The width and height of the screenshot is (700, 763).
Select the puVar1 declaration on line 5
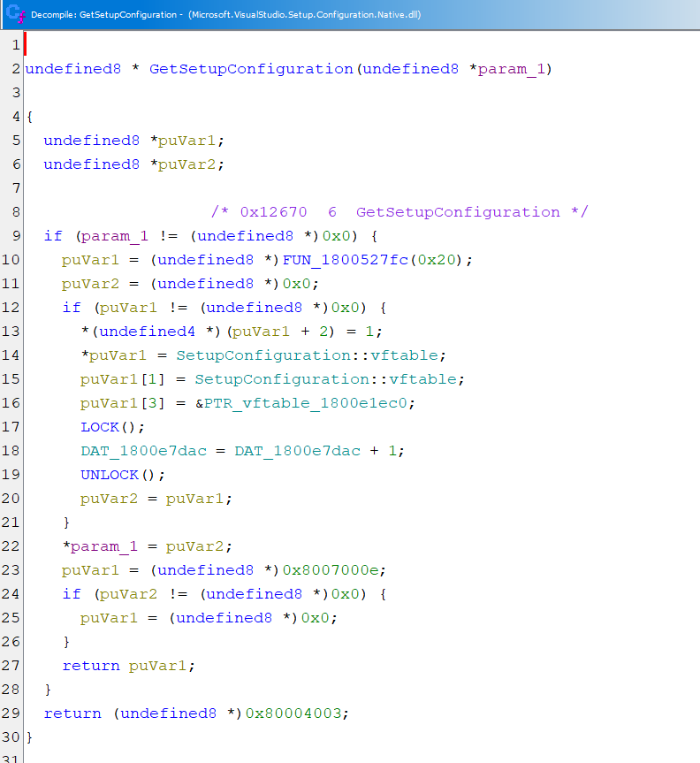click(x=186, y=141)
